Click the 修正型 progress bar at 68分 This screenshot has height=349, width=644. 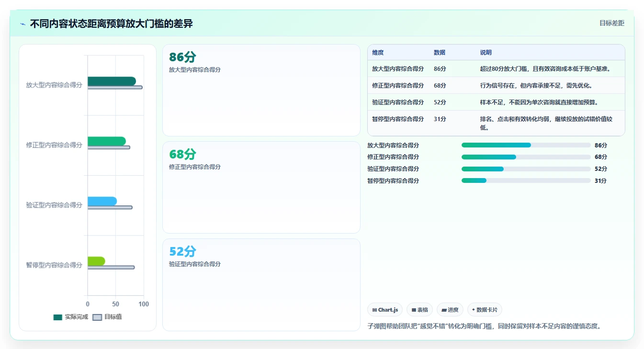[526, 157]
